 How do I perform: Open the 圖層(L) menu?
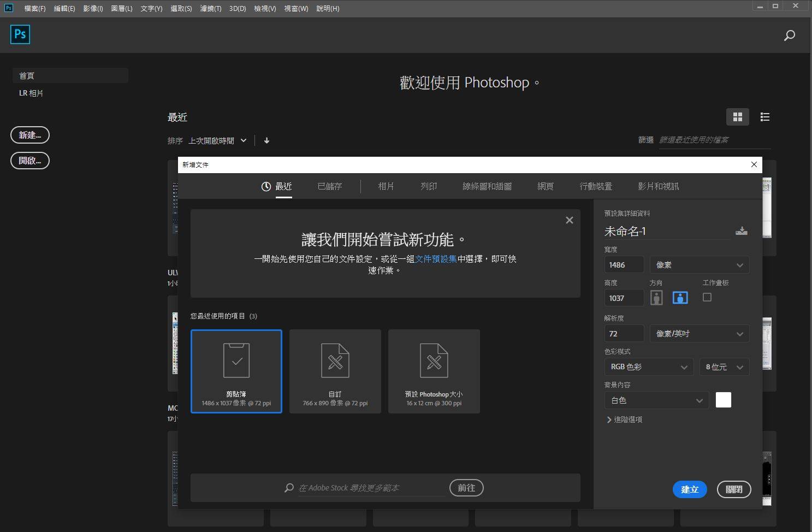(x=122, y=8)
